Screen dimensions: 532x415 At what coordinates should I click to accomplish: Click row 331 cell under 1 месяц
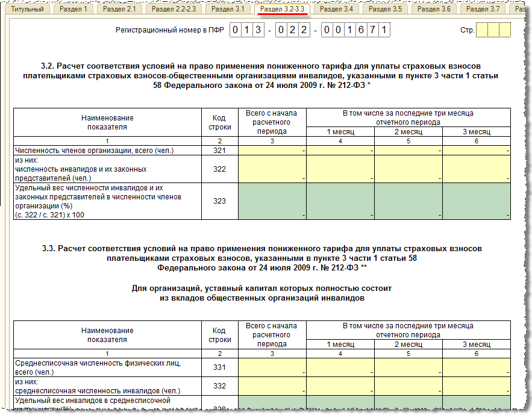pyautogui.click(x=340, y=367)
